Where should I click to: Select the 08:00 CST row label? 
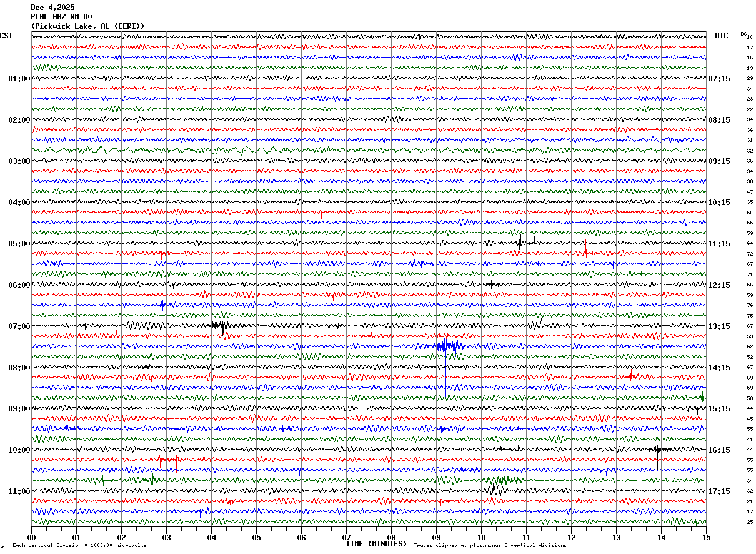(19, 368)
